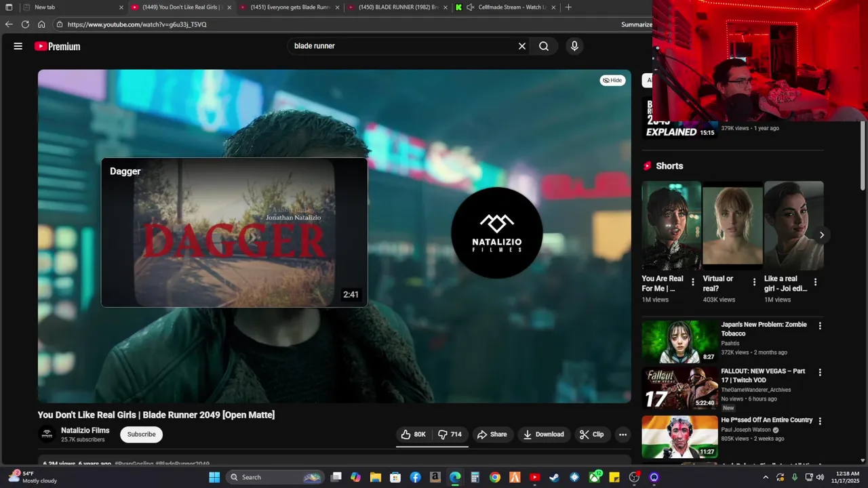The image size is (868, 488).
Task: Open options for 'You Are Real For Me' short
Action: [x=693, y=282]
